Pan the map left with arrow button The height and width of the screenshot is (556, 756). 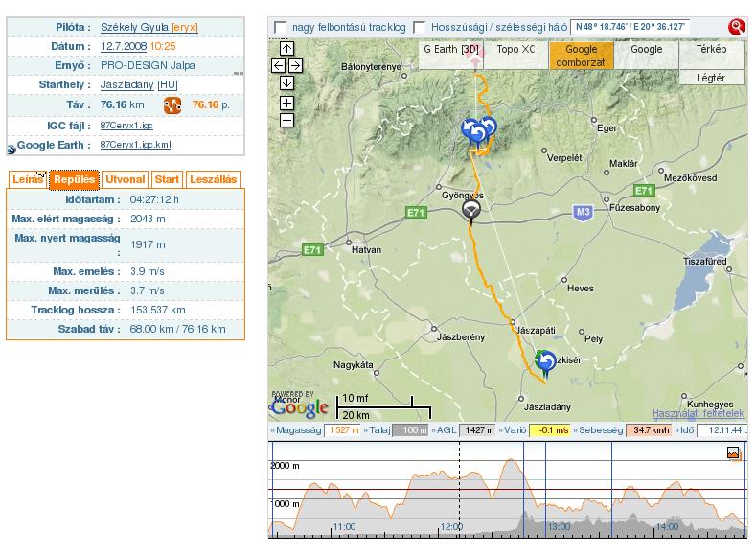[x=278, y=65]
